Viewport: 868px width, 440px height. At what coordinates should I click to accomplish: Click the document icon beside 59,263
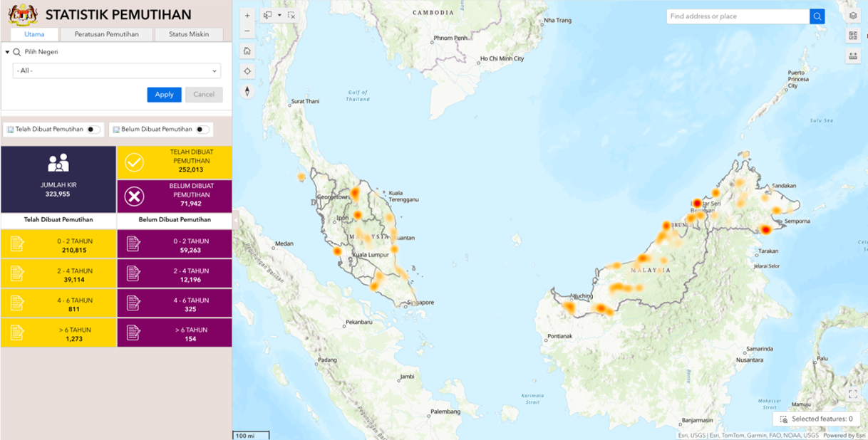click(x=133, y=243)
